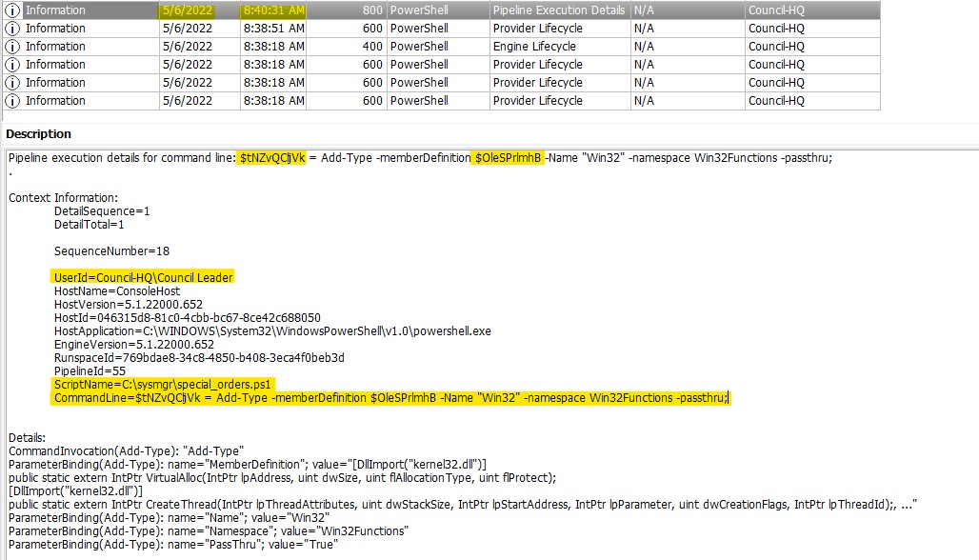Click info icon on the Engine Lifecycle row
Viewport: 979px width, 560px height.
12,47
